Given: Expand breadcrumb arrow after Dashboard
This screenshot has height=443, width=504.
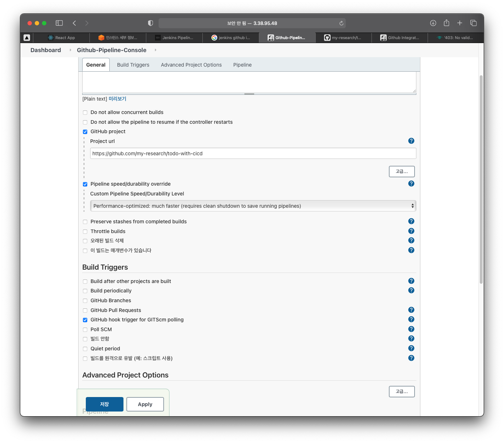Looking at the screenshot, I should click(x=70, y=50).
